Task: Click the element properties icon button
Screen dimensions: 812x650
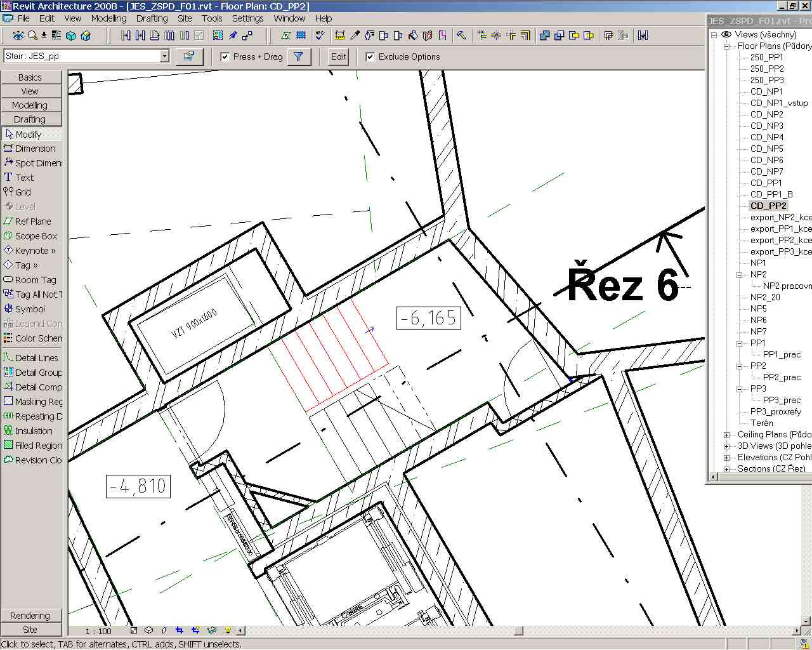Action: (x=189, y=56)
